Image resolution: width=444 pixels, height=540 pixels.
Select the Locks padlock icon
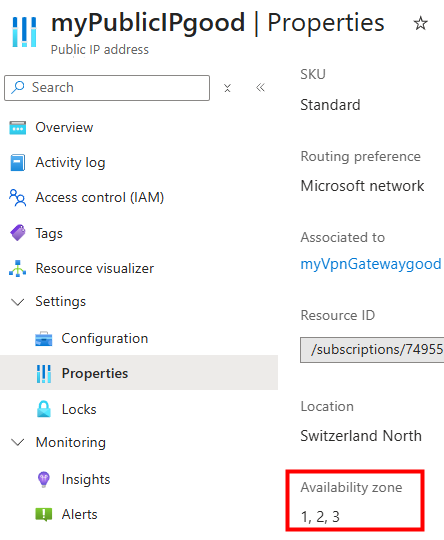coord(44,409)
